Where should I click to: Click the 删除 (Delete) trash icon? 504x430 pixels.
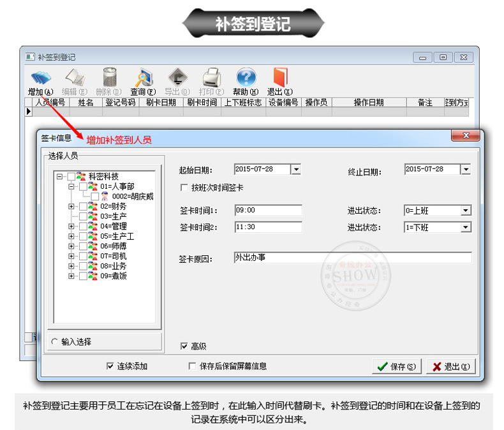pyautogui.click(x=108, y=78)
